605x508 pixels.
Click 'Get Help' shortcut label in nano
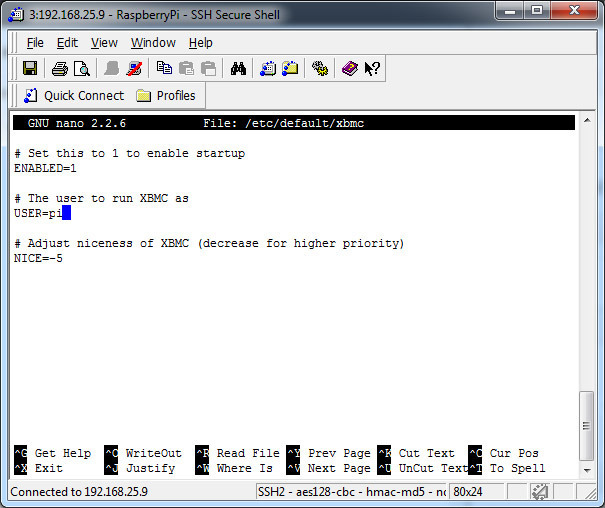[x=63, y=453]
